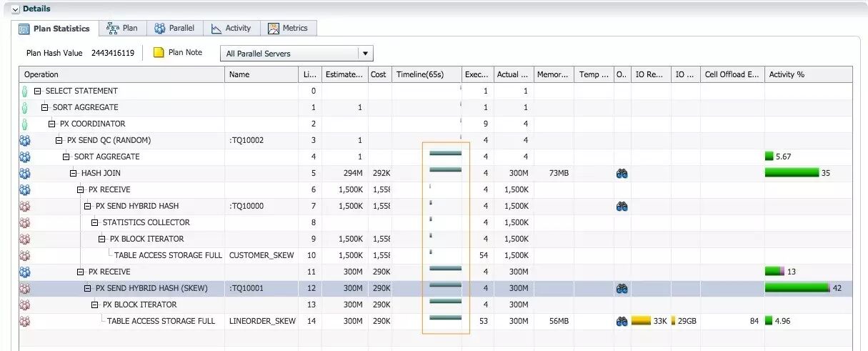This screenshot has height=351, width=868.
Task: Select the CUSTOMER_SKEW name cell
Action: (261, 255)
